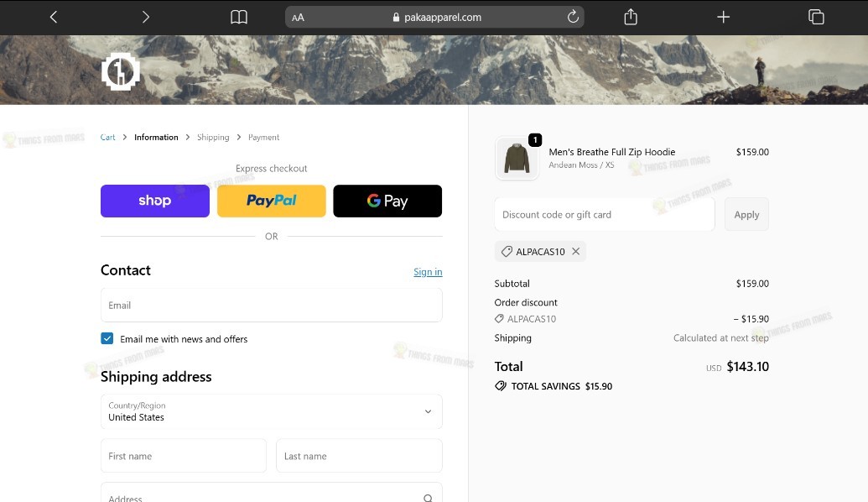The image size is (868, 502).
Task: Reload the page with the refresh icon
Action: [x=573, y=17]
